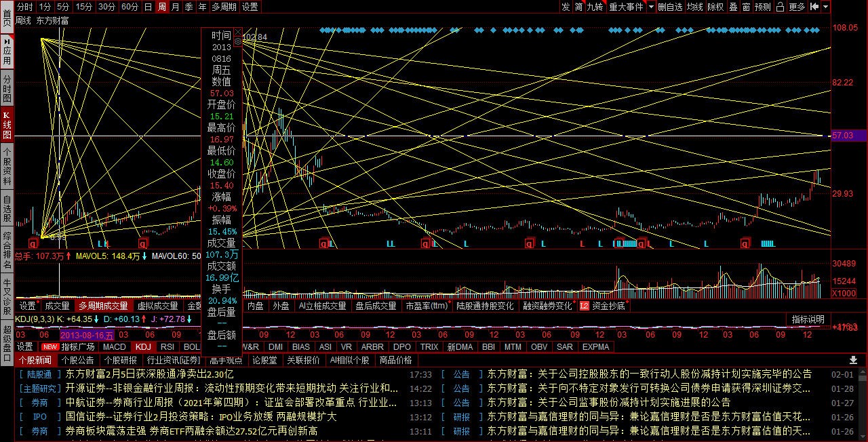Open 分时图 in left sidebar
This screenshot has width=868, height=442.
[7, 89]
